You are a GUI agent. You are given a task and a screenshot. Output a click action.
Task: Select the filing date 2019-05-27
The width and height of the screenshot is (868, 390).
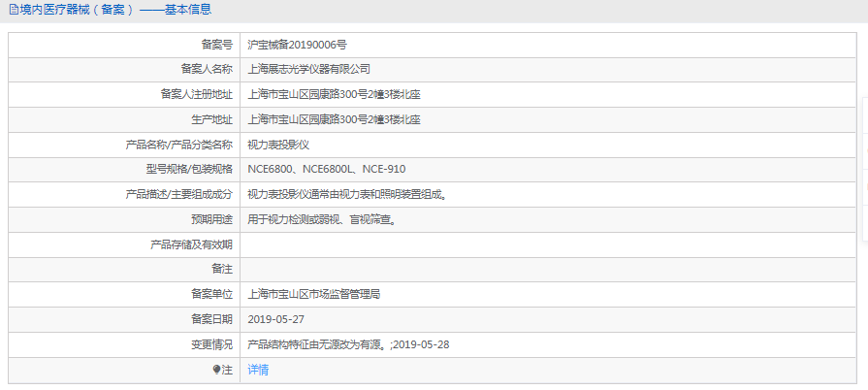coord(275,319)
